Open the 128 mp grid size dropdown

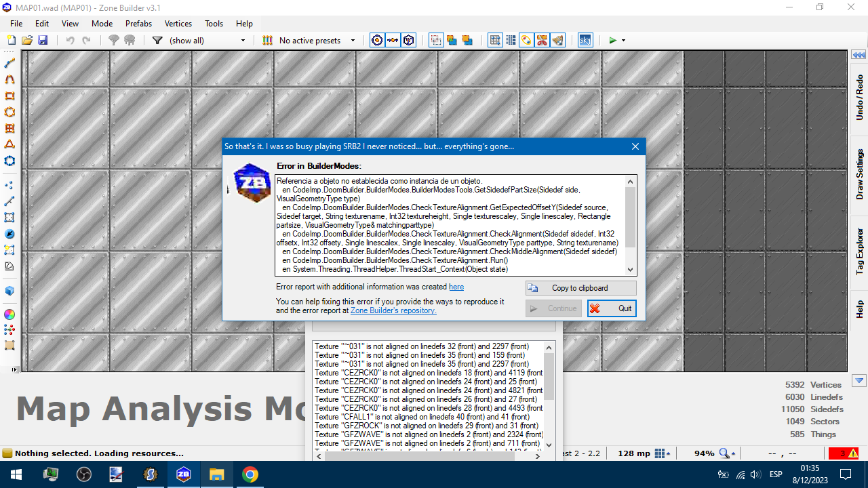click(663, 453)
